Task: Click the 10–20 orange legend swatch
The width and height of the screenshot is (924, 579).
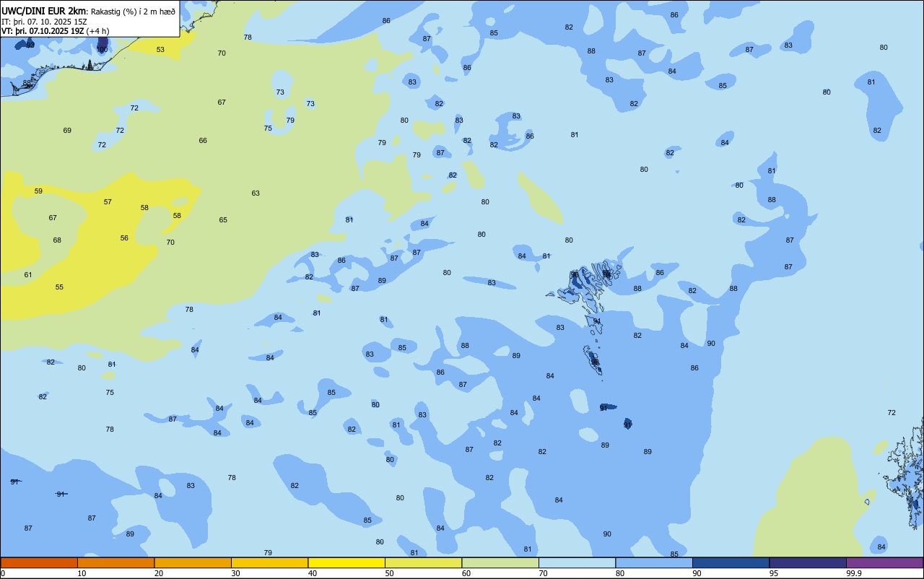Action: point(115,562)
